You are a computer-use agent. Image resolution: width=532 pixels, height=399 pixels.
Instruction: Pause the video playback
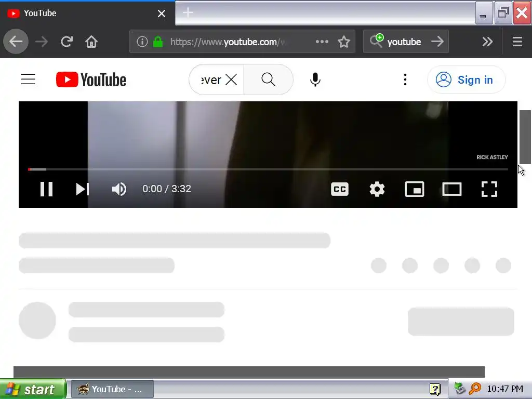tap(46, 189)
